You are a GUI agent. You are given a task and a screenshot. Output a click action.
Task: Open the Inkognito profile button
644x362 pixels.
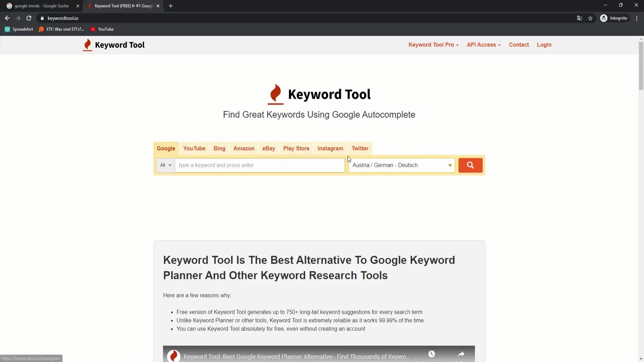coord(614,18)
